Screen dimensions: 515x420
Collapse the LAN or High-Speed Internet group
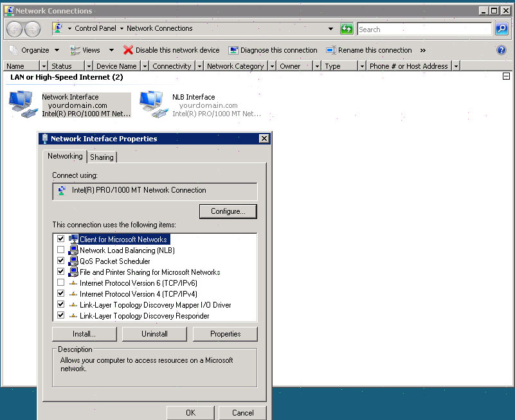[x=506, y=76]
